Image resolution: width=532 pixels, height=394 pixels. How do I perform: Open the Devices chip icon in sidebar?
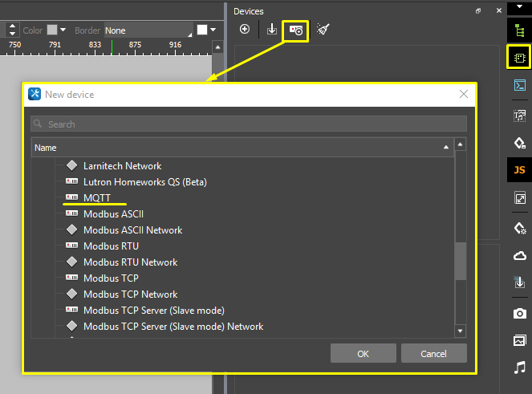(519, 59)
